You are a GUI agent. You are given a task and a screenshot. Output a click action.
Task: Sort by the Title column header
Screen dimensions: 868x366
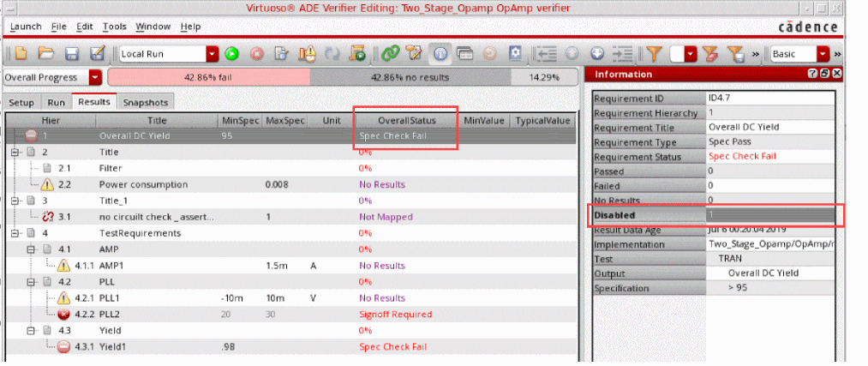pos(157,120)
